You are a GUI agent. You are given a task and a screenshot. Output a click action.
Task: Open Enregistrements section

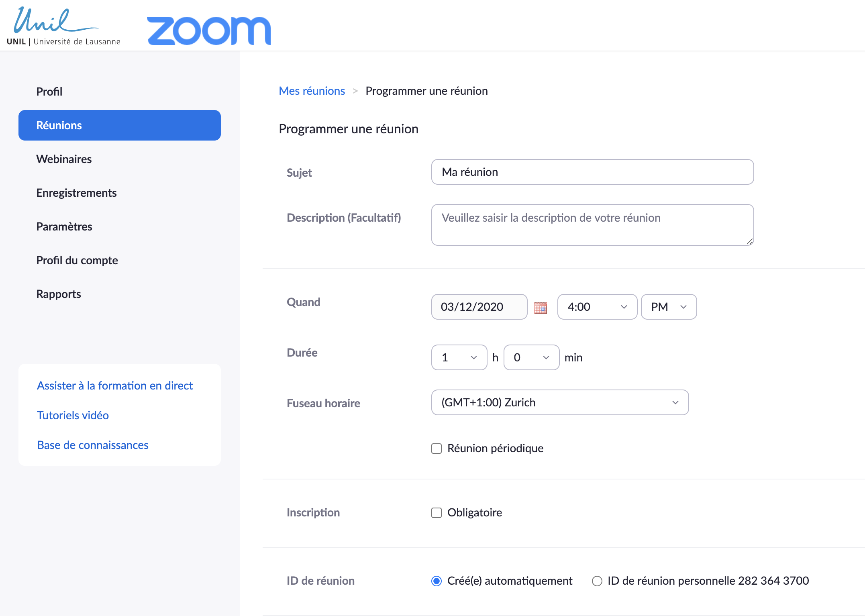(x=76, y=193)
